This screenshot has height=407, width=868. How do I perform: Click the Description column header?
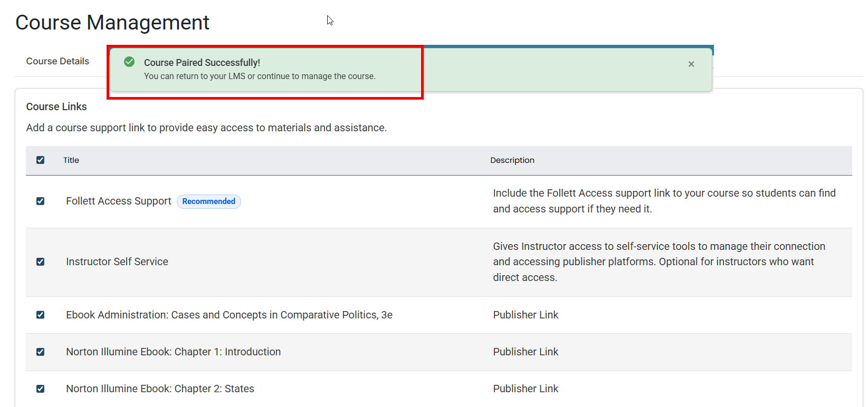click(x=512, y=160)
